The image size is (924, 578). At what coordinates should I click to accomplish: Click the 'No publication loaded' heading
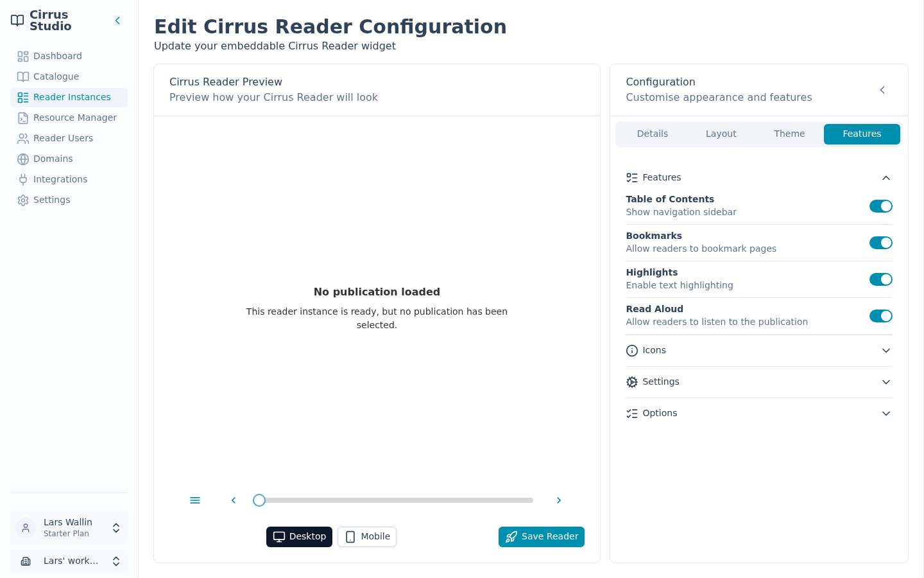coord(377,292)
